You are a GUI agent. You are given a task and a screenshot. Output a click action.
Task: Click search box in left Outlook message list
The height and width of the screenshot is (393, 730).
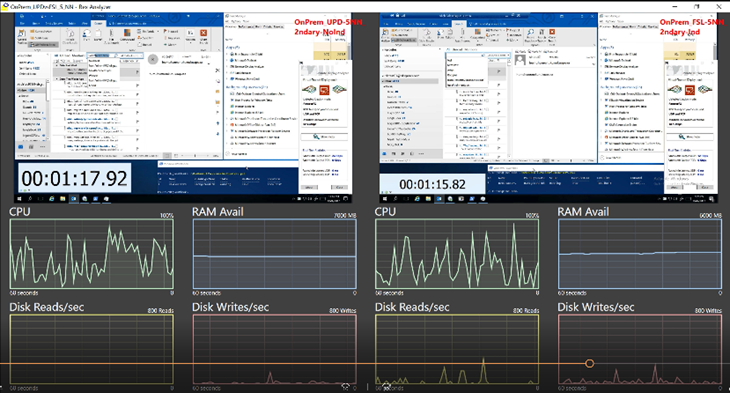pyautogui.click(x=102, y=55)
